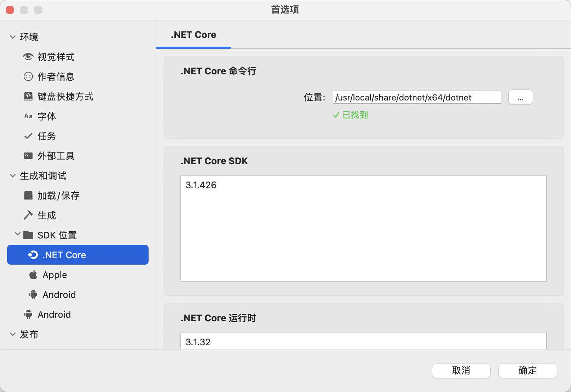The height and width of the screenshot is (392, 571).
Task: Open the 任务 preferences item
Action: point(47,136)
